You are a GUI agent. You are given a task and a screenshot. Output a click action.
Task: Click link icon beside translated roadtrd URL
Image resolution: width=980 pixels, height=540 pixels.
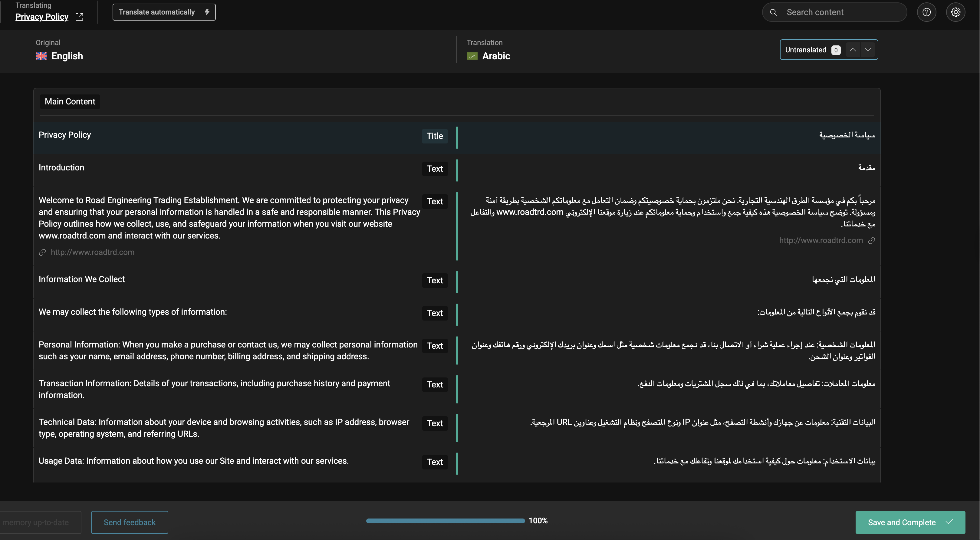coord(872,241)
